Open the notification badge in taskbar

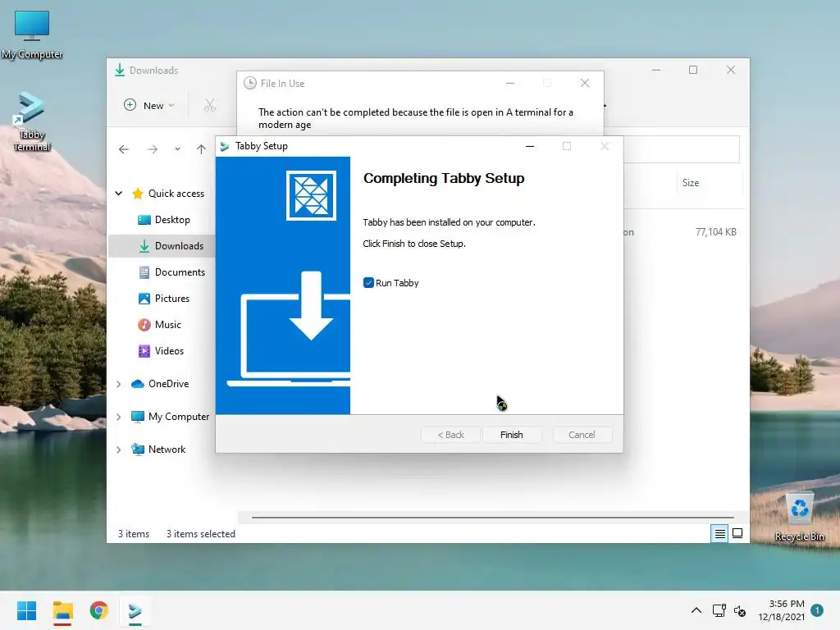point(817,610)
